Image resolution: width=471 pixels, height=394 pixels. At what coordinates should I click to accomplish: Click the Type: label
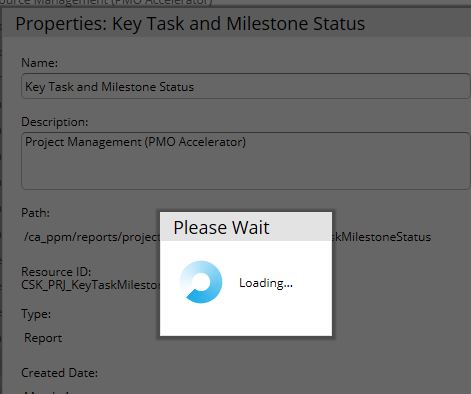pos(36,314)
